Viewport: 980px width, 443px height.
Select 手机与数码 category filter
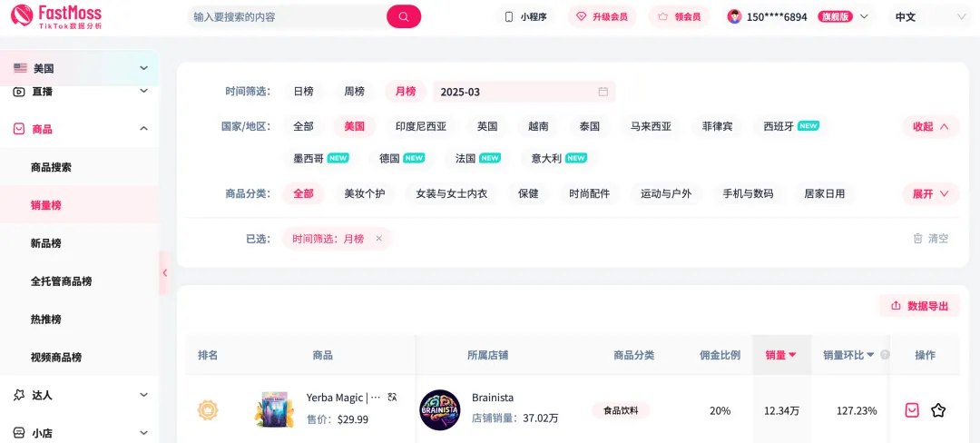748,193
